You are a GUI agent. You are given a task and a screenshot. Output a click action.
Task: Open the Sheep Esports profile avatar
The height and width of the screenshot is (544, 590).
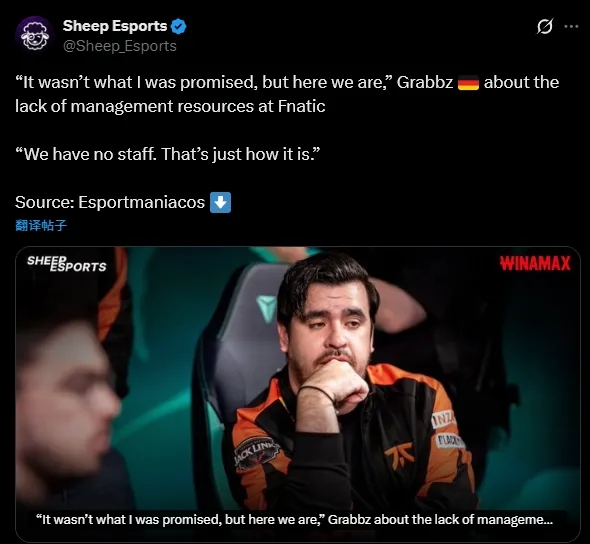click(35, 36)
